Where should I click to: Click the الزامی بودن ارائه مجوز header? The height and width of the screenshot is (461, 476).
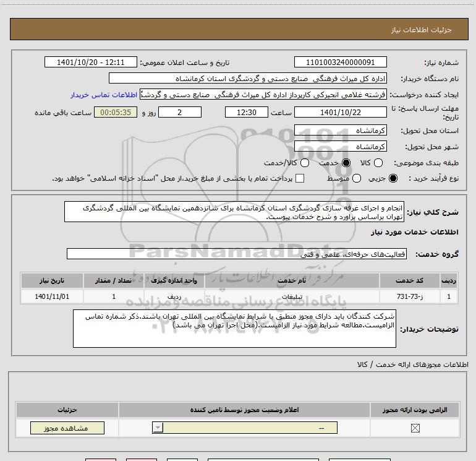coord(415,410)
